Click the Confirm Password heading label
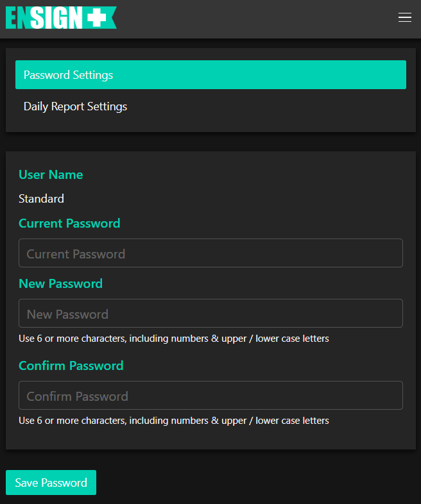Screen dimensions: 421x504 point(71,366)
